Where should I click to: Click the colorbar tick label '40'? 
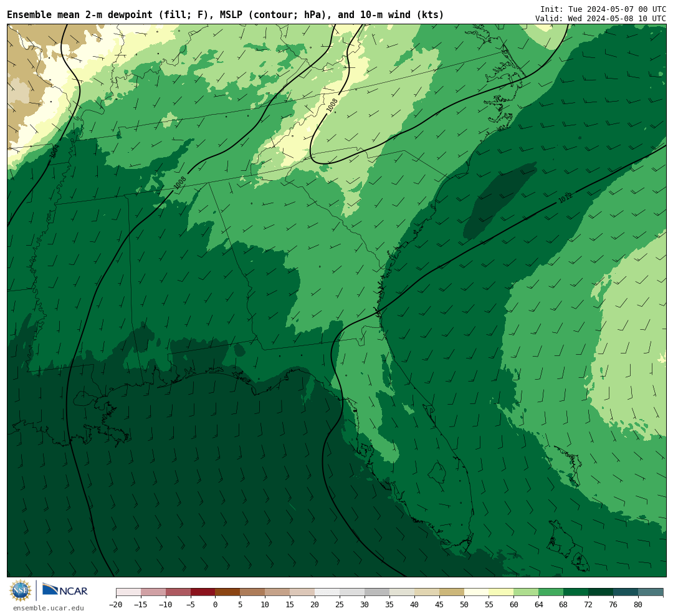(x=414, y=604)
